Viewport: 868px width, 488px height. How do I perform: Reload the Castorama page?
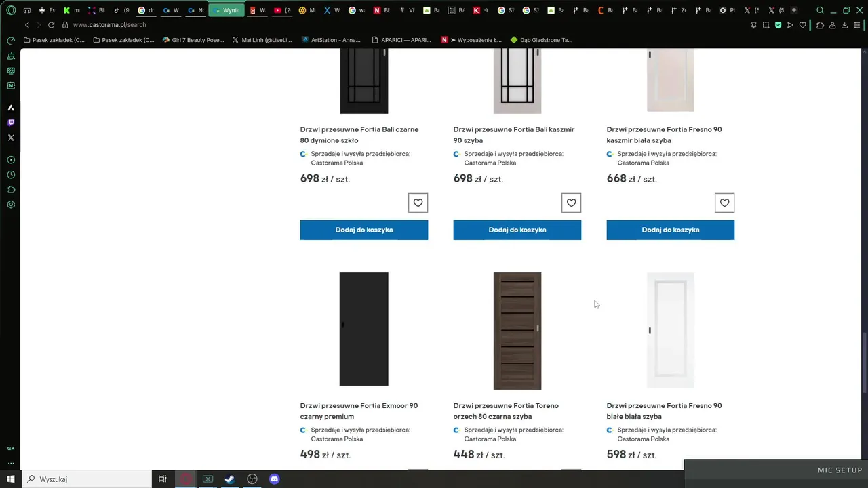pyautogui.click(x=51, y=25)
